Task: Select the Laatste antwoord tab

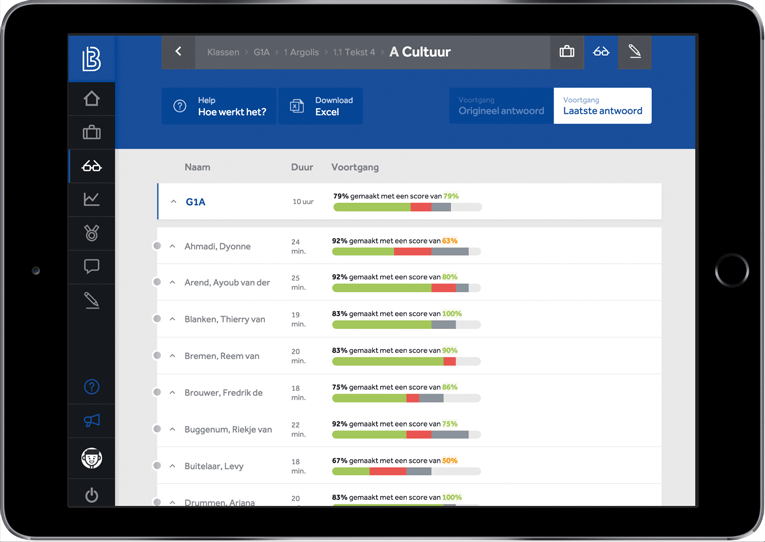Action: point(602,106)
